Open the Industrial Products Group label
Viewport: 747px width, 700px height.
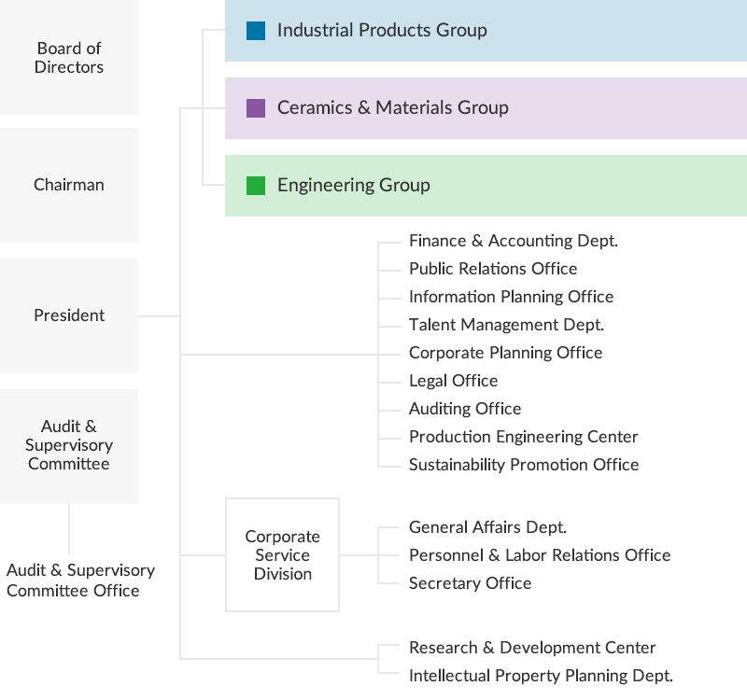click(382, 31)
